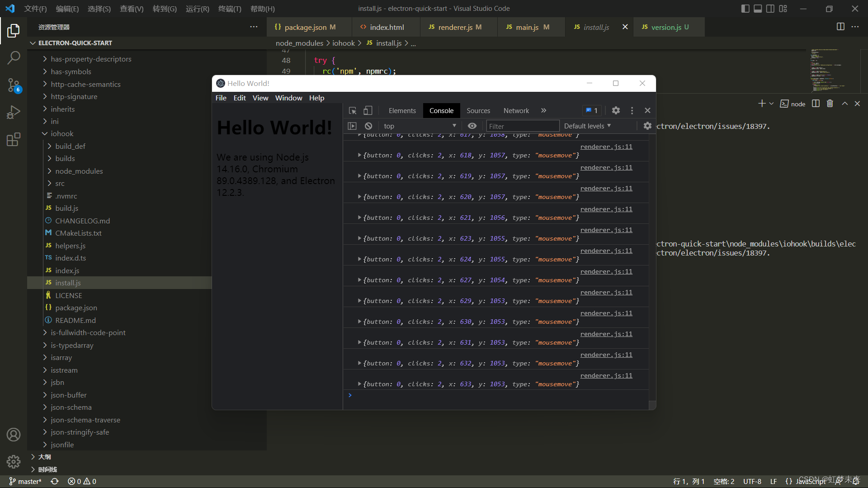Open the package.json editor tab
Viewport: 868px width, 488px height.
(309, 27)
